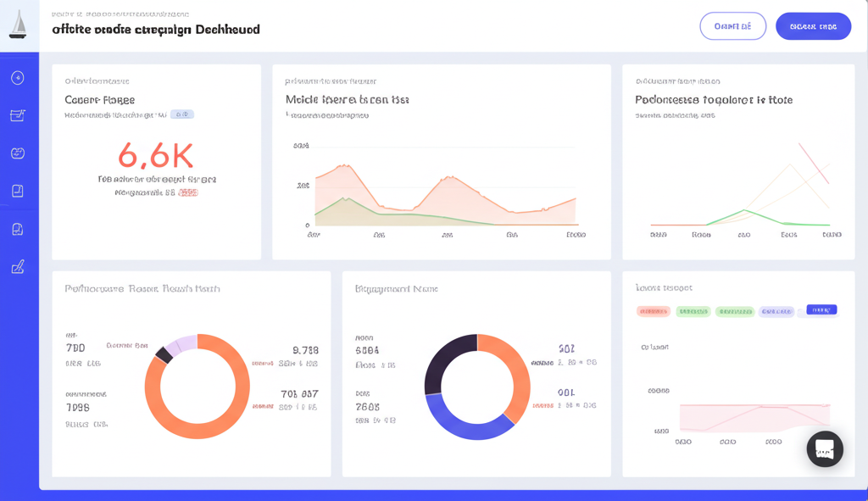This screenshot has width=868, height=501.
Task: Expand the Performance donut chart card header
Action: (142, 288)
